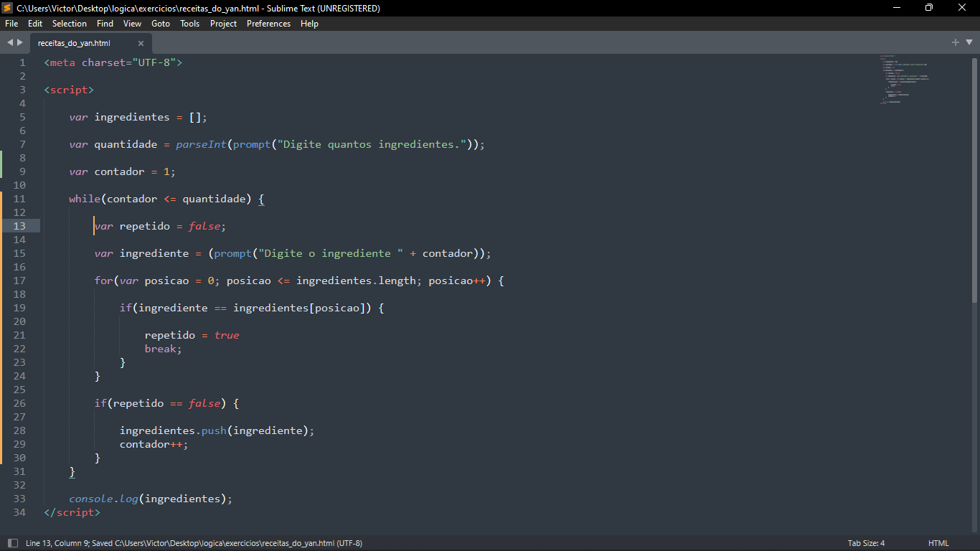Click string "Digite o ingrediente "
This screenshot has width=980, height=551.
click(331, 253)
